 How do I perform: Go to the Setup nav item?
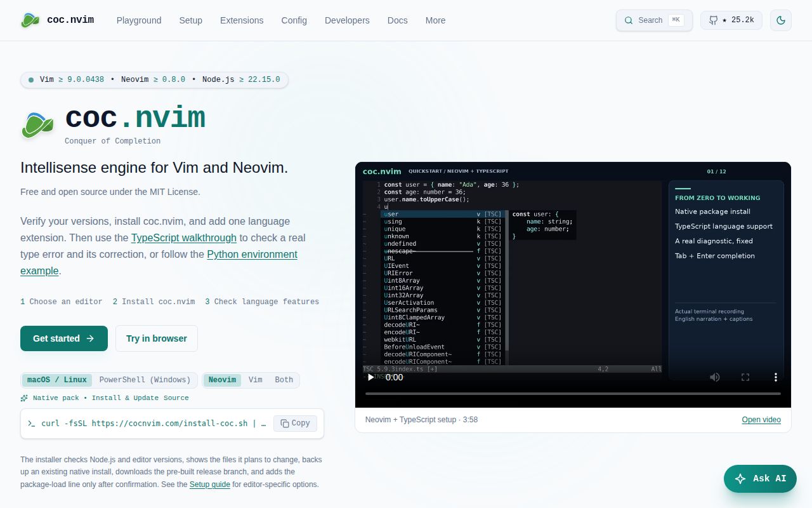click(190, 20)
